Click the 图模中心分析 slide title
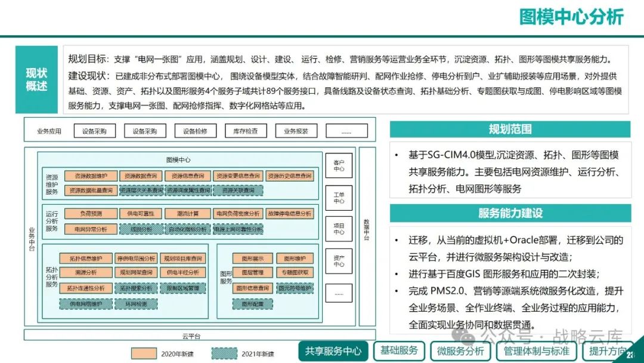 (571, 17)
